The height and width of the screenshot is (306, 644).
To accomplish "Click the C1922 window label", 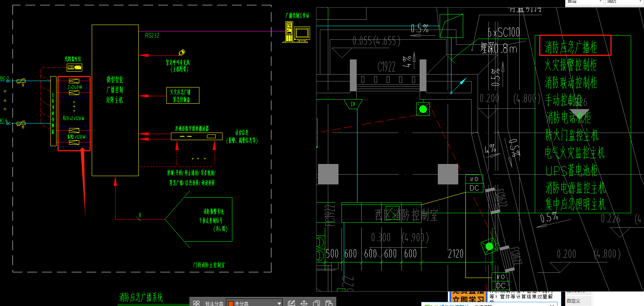I will tap(387, 67).
